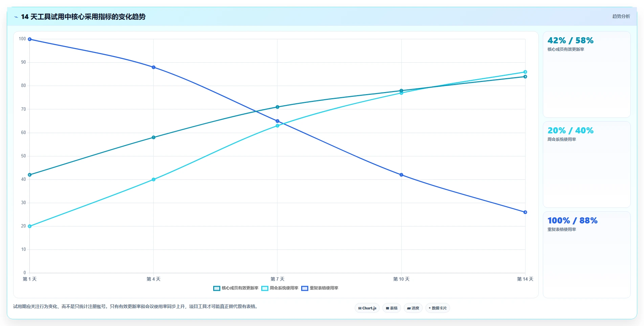This screenshot has width=644, height=326.
Task: Click the 100 y-axis label
Action: tap(22, 39)
